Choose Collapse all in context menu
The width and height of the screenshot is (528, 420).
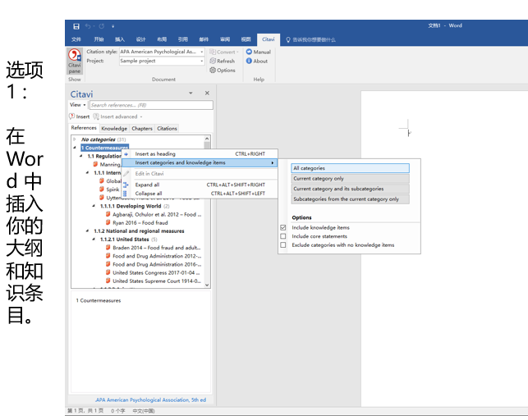(200, 194)
